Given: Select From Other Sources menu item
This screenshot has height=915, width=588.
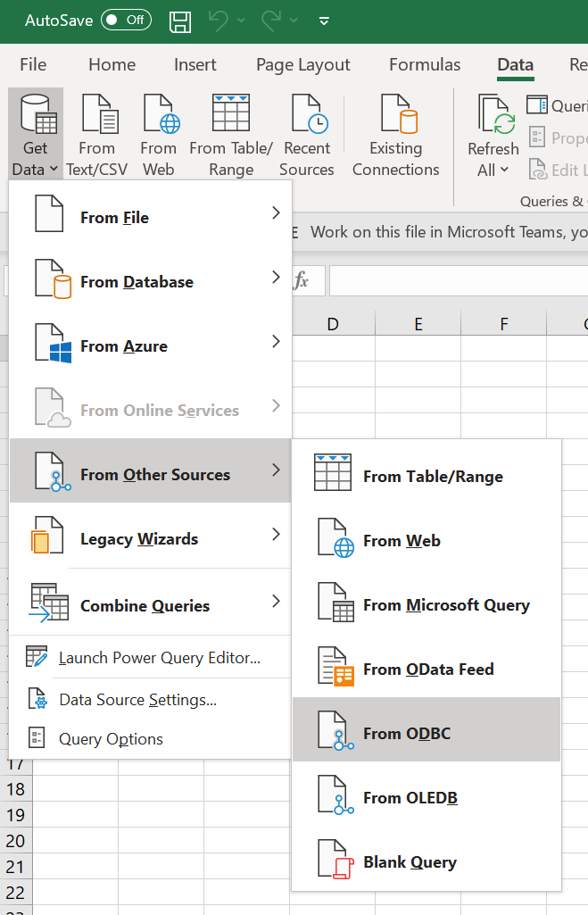Looking at the screenshot, I should [x=151, y=470].
